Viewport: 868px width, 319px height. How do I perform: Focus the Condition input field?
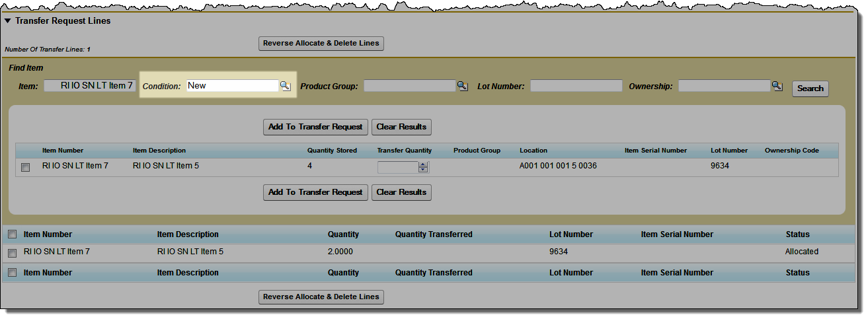(231, 86)
